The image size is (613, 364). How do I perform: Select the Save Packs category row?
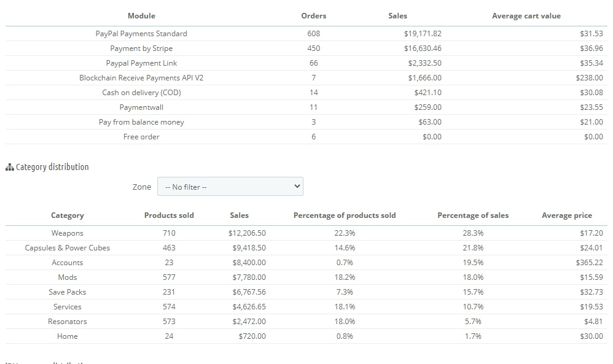(x=68, y=292)
